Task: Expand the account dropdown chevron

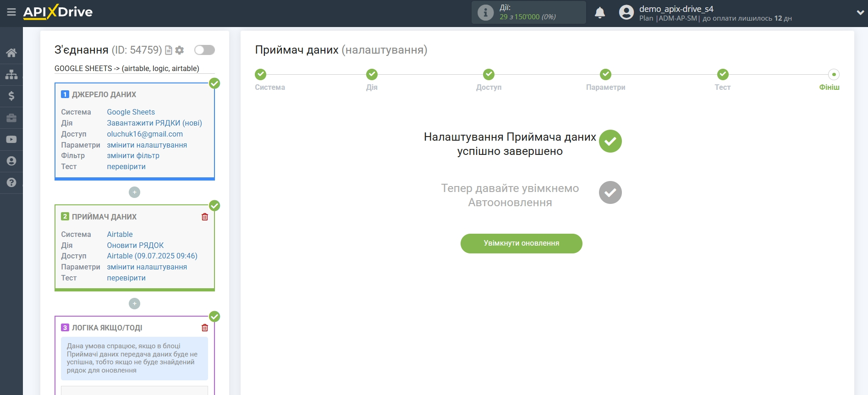Action: (860, 13)
